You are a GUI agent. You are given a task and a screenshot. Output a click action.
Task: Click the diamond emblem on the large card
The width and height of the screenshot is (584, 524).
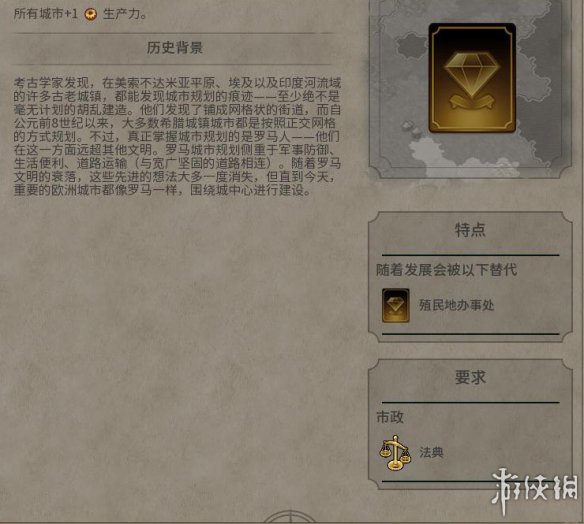click(472, 73)
